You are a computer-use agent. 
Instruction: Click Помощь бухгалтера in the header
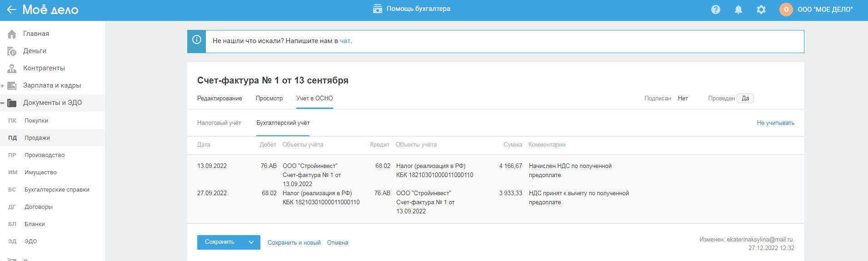point(412,9)
